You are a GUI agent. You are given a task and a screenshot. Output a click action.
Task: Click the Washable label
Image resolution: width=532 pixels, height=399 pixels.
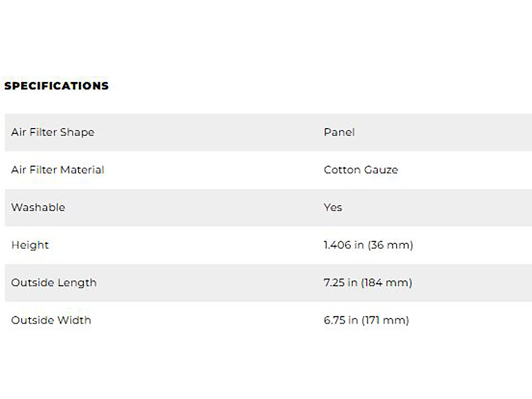coord(38,207)
